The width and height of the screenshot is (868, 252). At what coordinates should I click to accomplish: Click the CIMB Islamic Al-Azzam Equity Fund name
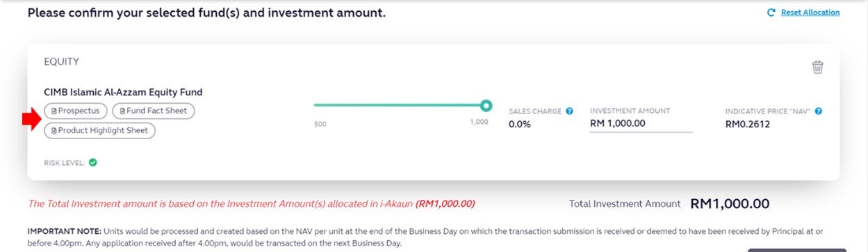[x=123, y=92]
